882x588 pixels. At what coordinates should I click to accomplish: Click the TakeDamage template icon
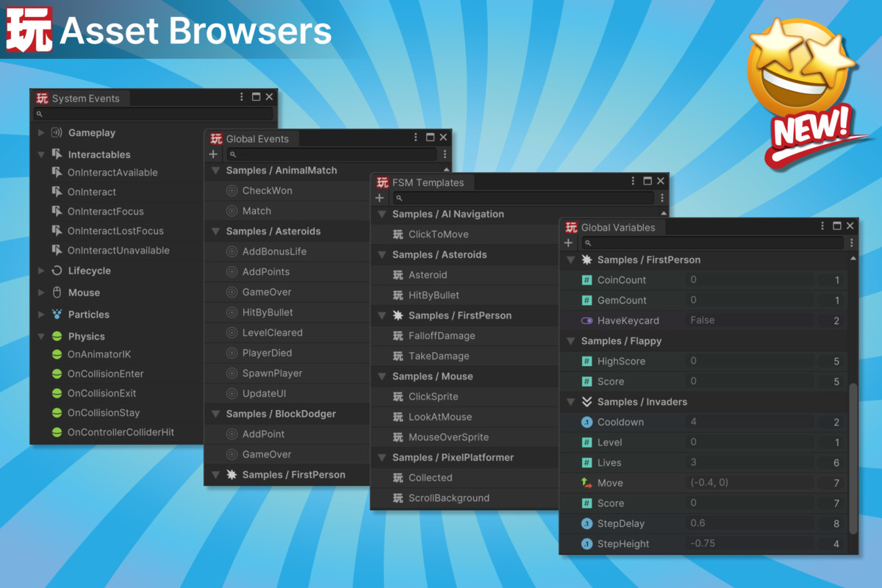coord(398,356)
